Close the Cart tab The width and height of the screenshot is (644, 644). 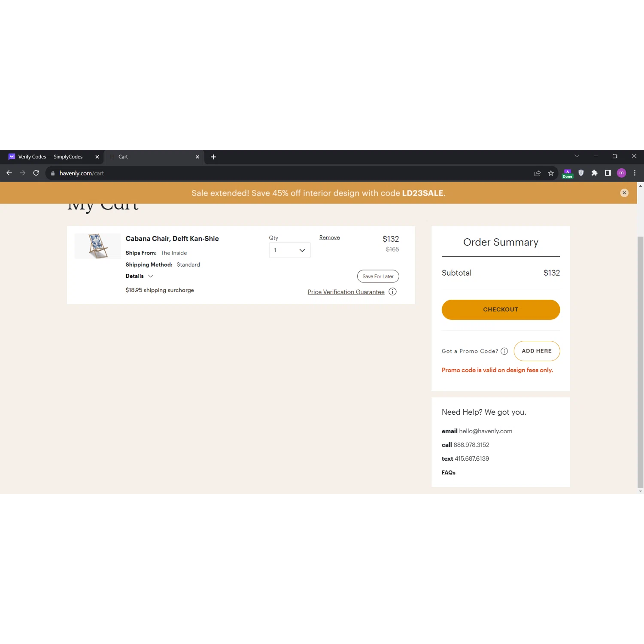pos(197,157)
